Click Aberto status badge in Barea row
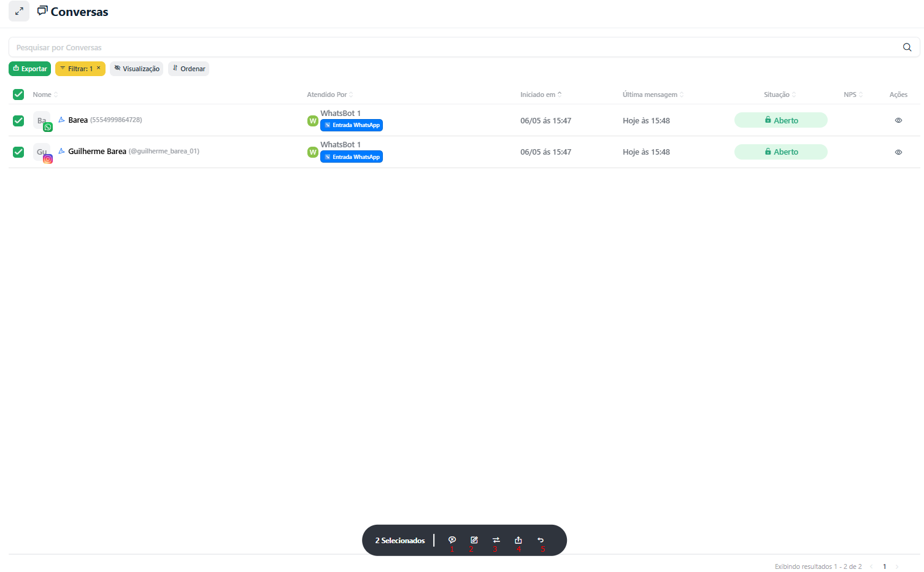The width and height of the screenshot is (924, 572). [x=781, y=120]
